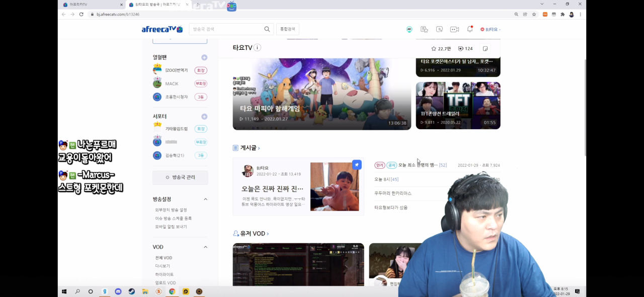Screen dimensions: 644x297
Task: Open File Explorer from the taskbar
Action: tap(145, 291)
